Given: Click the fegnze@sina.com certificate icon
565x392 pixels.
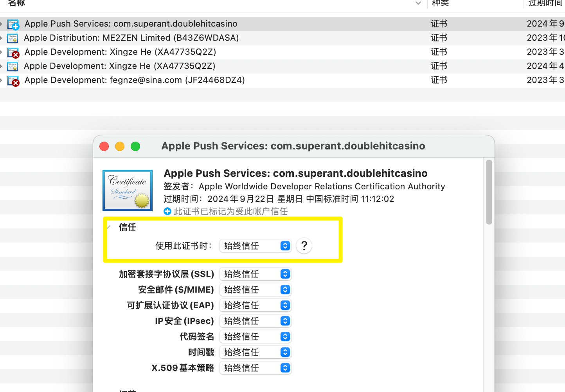Looking at the screenshot, I should (x=13, y=81).
